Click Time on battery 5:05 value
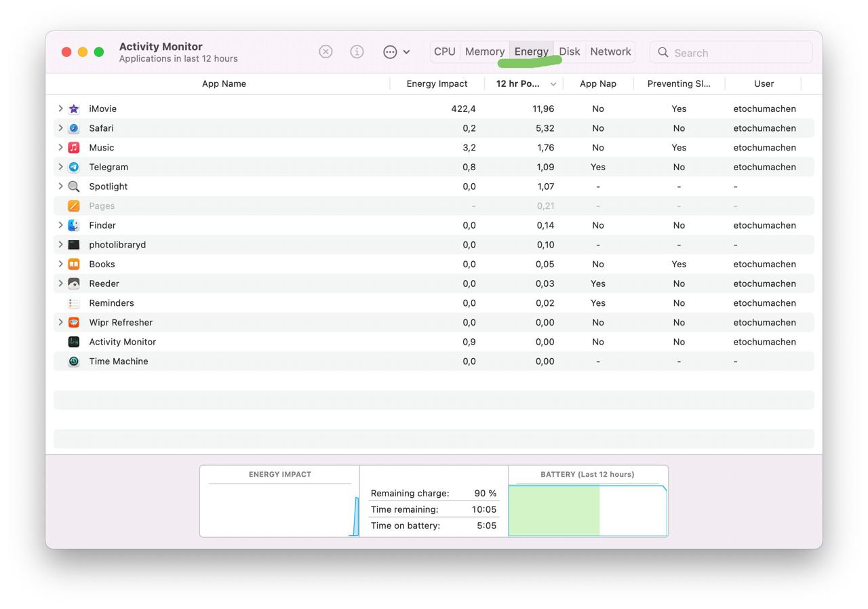The height and width of the screenshot is (609, 868). pos(486,526)
